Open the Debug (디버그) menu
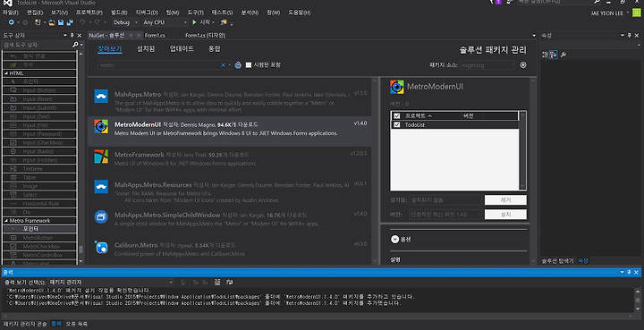Viewport: 644px width, 330px height. (147, 13)
